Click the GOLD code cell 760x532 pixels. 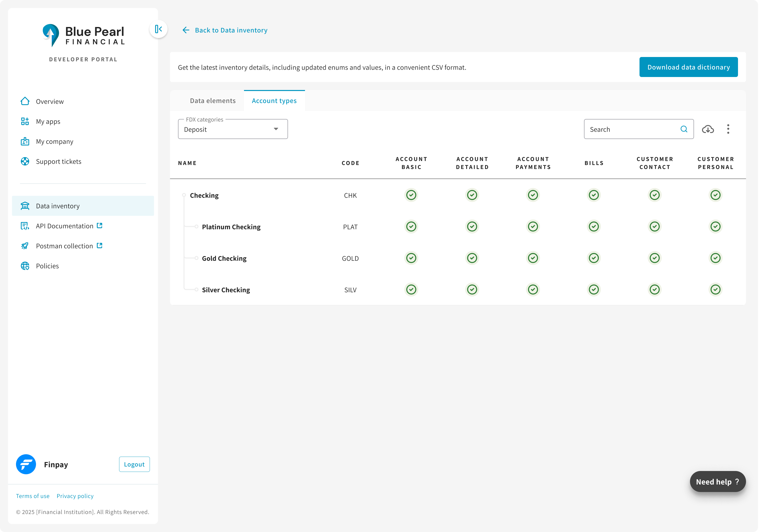(x=350, y=258)
